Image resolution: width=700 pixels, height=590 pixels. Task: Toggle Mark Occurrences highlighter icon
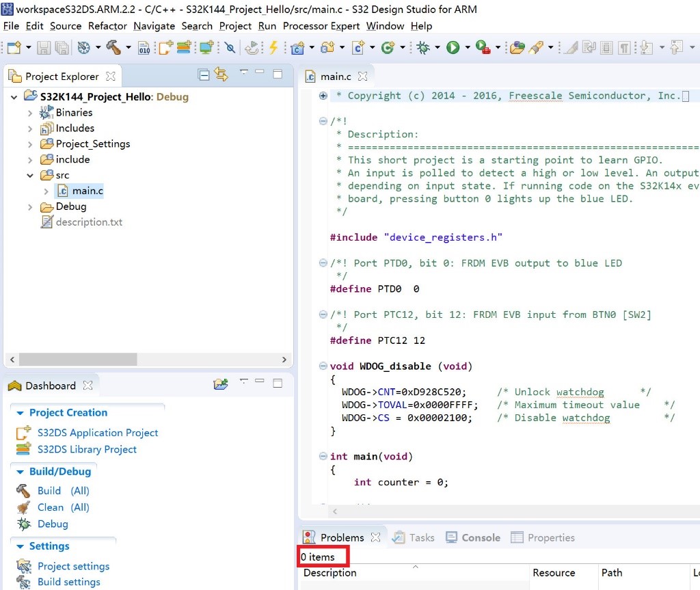571,47
